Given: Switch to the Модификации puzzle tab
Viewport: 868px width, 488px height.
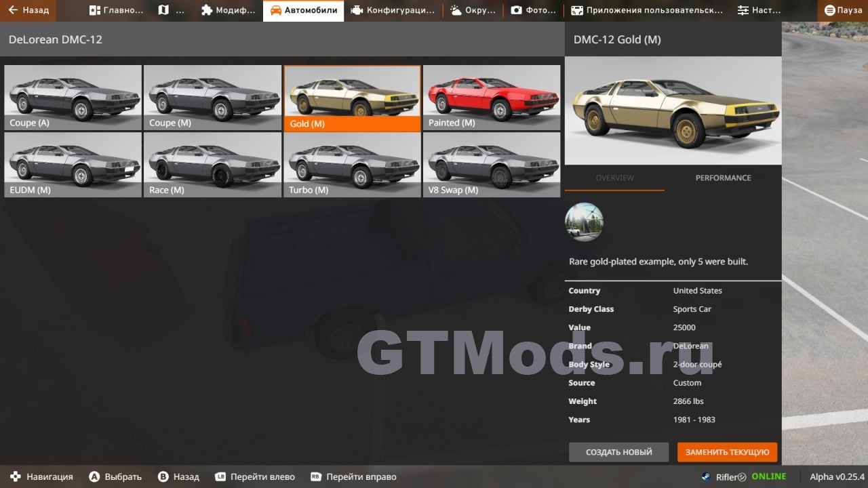Looking at the screenshot, I should point(228,10).
